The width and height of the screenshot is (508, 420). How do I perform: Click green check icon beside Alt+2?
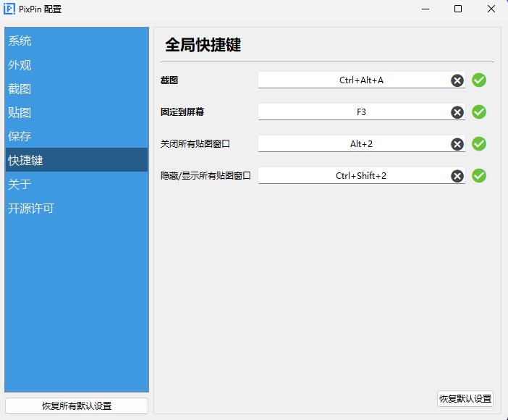(479, 143)
